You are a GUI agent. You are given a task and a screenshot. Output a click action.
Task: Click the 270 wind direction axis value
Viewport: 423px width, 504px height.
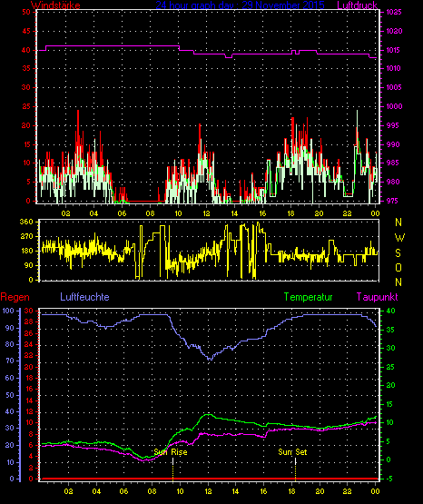click(x=26, y=236)
